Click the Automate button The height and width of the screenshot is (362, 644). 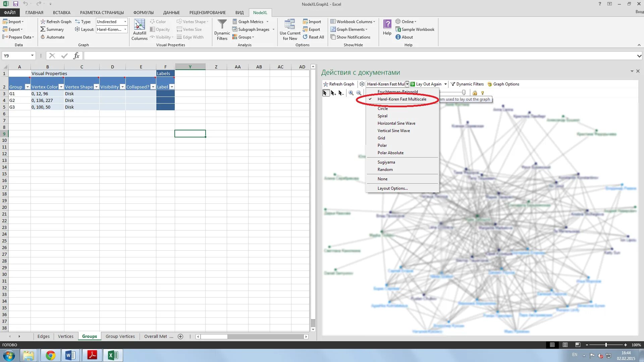(52, 37)
